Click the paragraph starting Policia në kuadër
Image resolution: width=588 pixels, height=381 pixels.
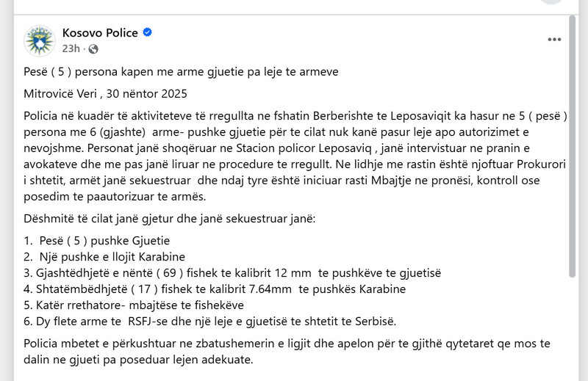pos(295,156)
